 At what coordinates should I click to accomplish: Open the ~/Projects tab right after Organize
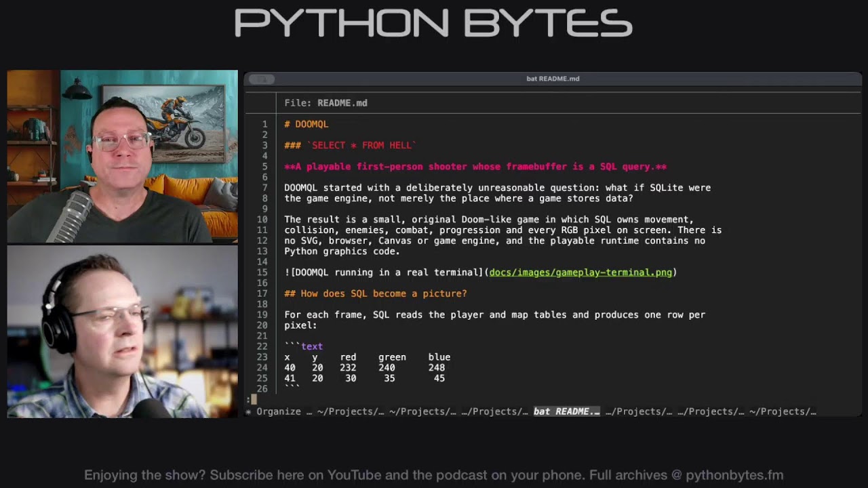351,411
